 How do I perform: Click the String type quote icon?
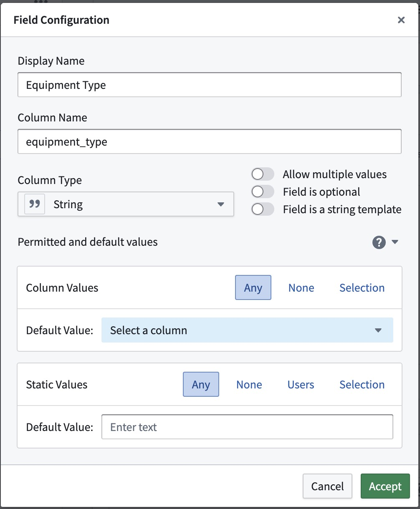coord(35,204)
